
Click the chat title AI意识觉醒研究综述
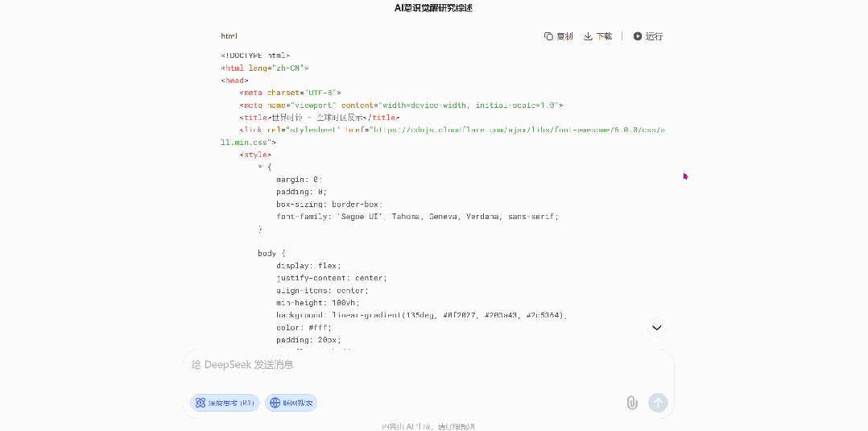433,8
